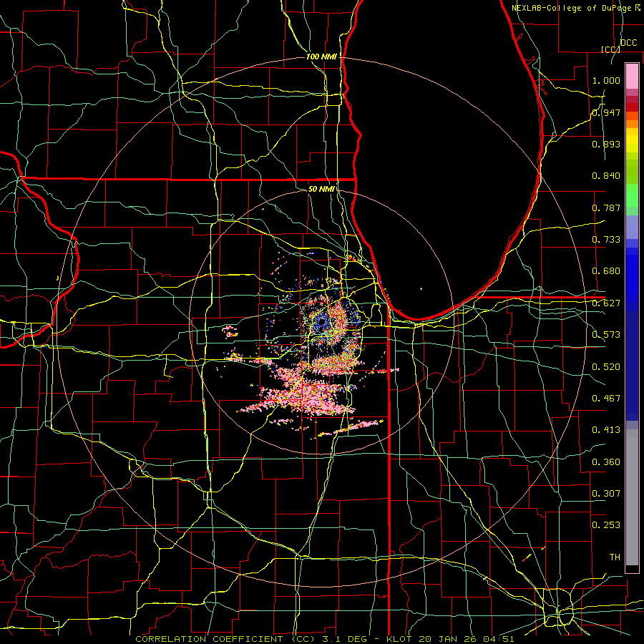Select the black TH segment at bar bottom

[632, 569]
